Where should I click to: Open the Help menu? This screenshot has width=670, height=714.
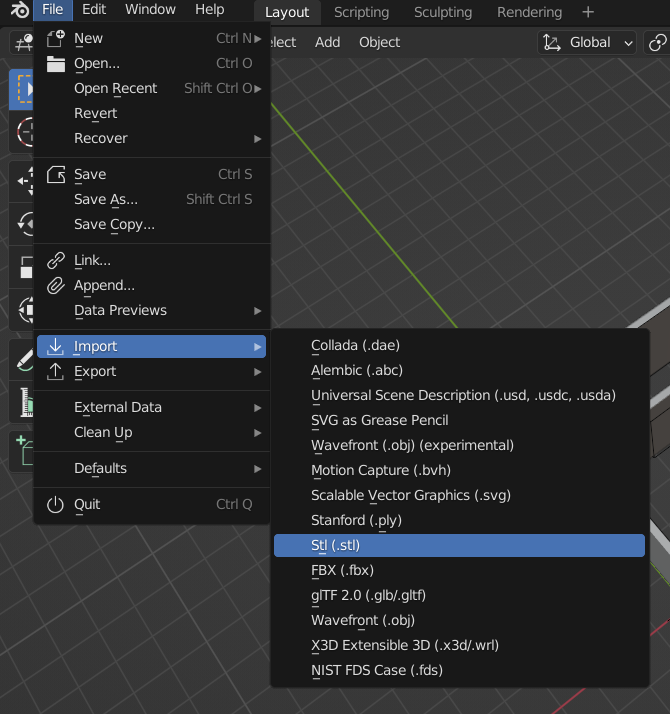210,10
